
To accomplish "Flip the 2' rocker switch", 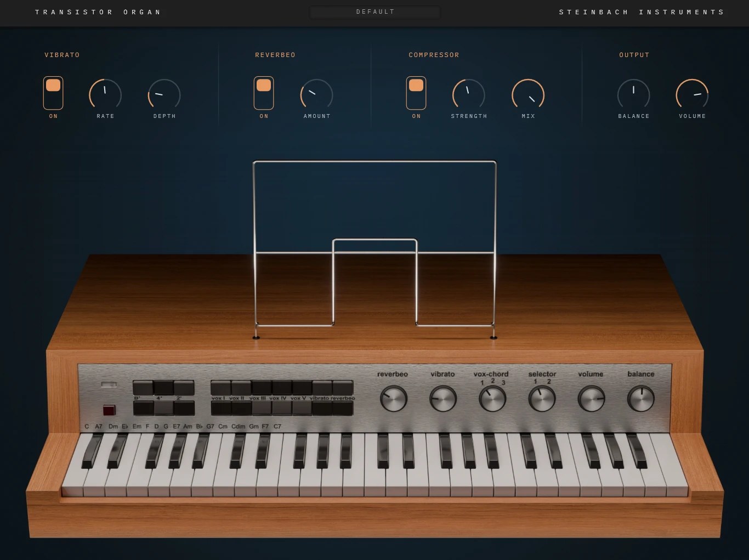I will click(x=184, y=398).
